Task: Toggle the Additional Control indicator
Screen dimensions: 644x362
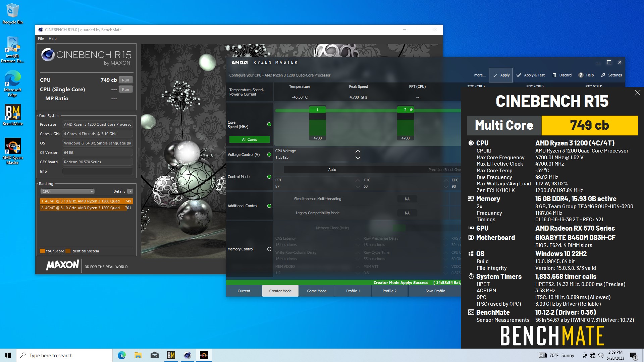Action: 269,206
